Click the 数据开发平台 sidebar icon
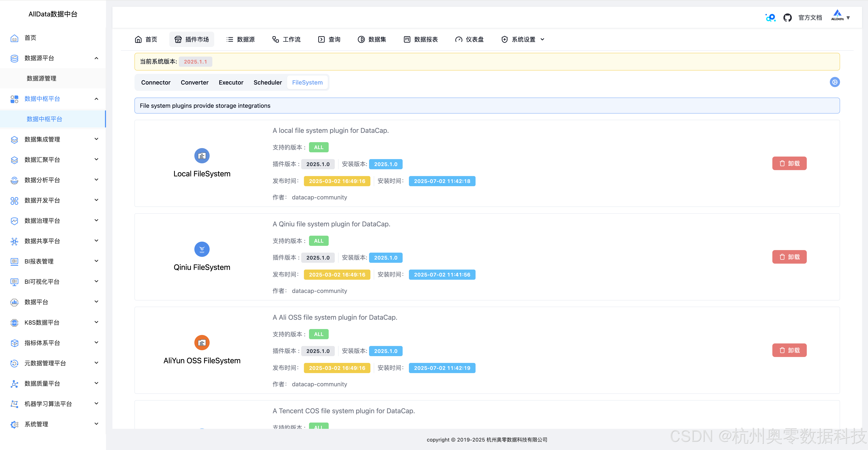The width and height of the screenshot is (868, 450). tap(14, 201)
